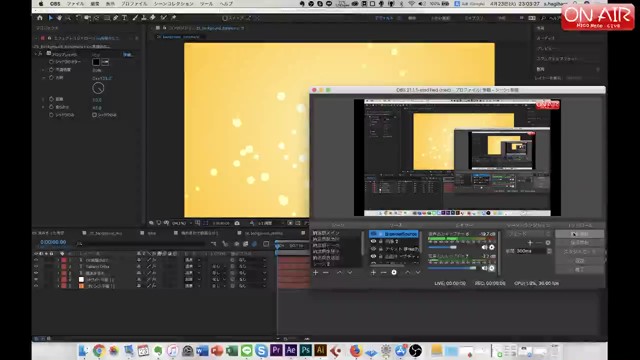Add a transition with the plus icon

[530, 243]
